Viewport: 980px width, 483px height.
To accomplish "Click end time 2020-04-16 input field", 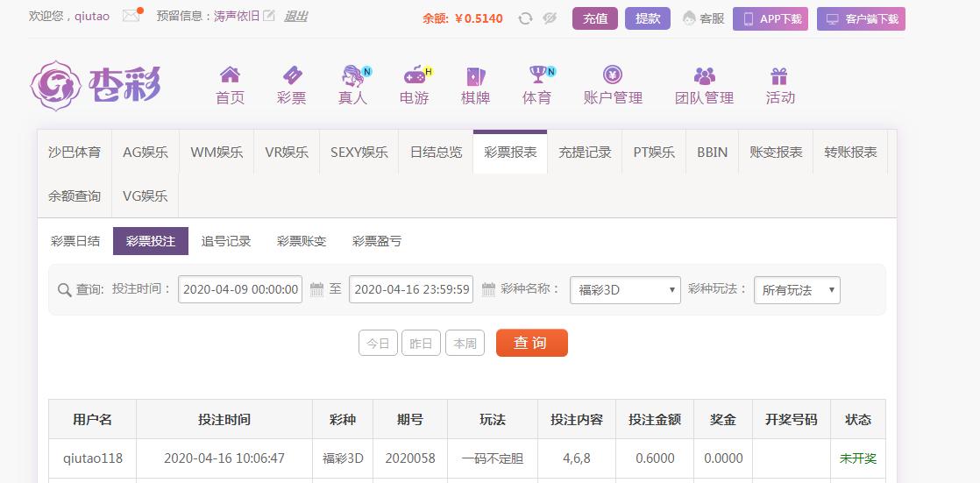I will tap(410, 289).
